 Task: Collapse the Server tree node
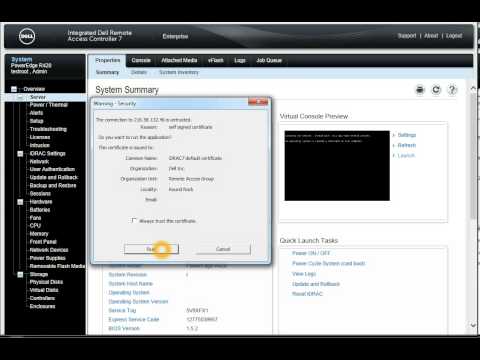20,97
